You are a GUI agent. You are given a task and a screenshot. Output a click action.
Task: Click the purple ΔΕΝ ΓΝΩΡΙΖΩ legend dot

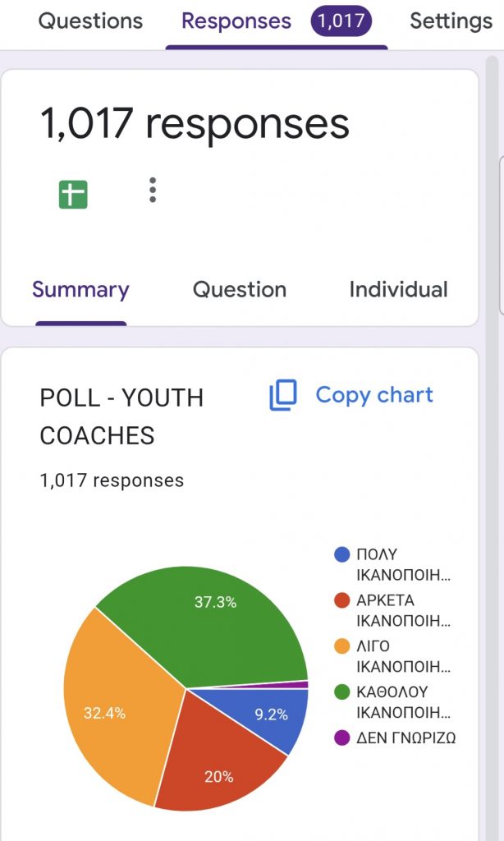pyautogui.click(x=342, y=738)
